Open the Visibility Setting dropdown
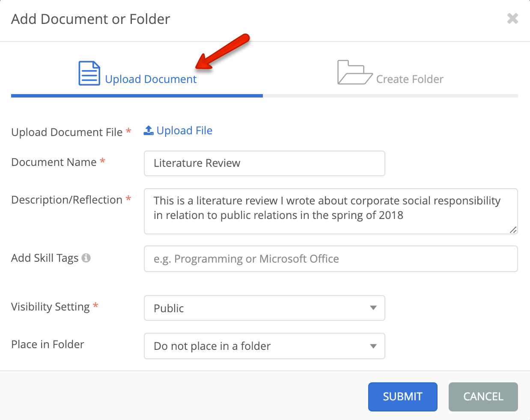The width and height of the screenshot is (530, 420). pos(265,308)
